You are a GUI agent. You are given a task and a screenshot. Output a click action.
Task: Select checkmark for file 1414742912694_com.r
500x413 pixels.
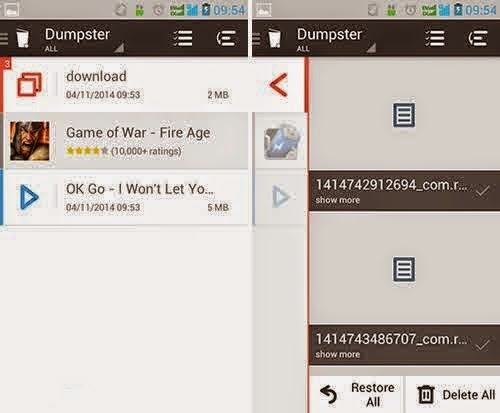[x=482, y=191]
